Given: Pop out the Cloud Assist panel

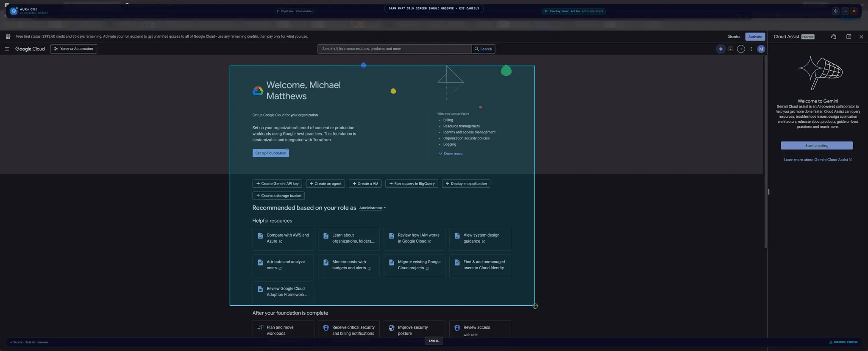Looking at the screenshot, I should [x=849, y=37].
